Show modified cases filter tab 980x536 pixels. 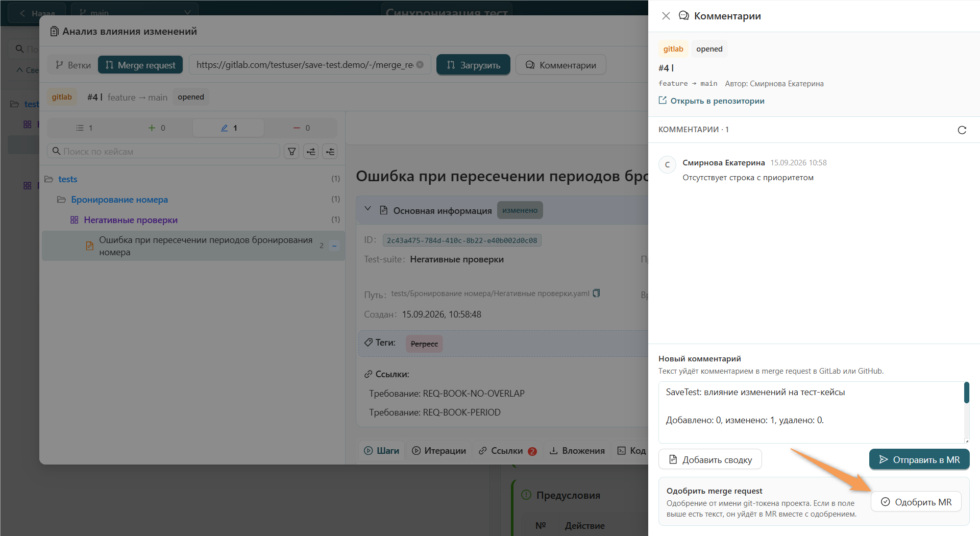point(229,128)
